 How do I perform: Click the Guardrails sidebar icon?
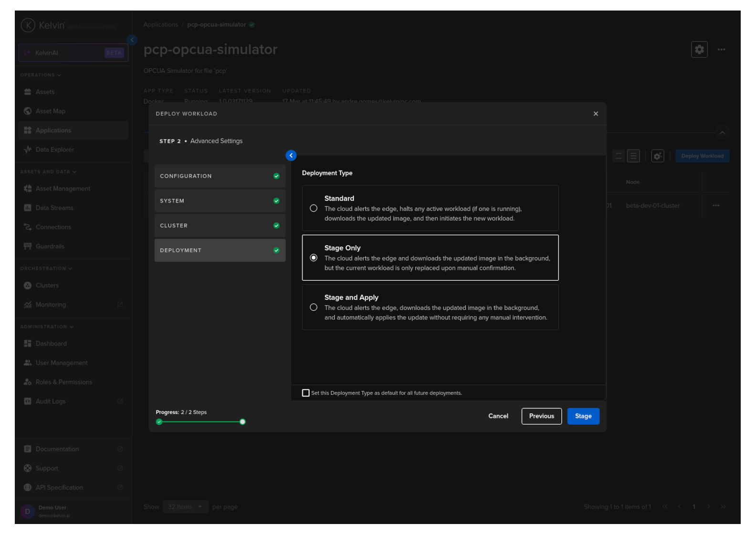coord(28,246)
